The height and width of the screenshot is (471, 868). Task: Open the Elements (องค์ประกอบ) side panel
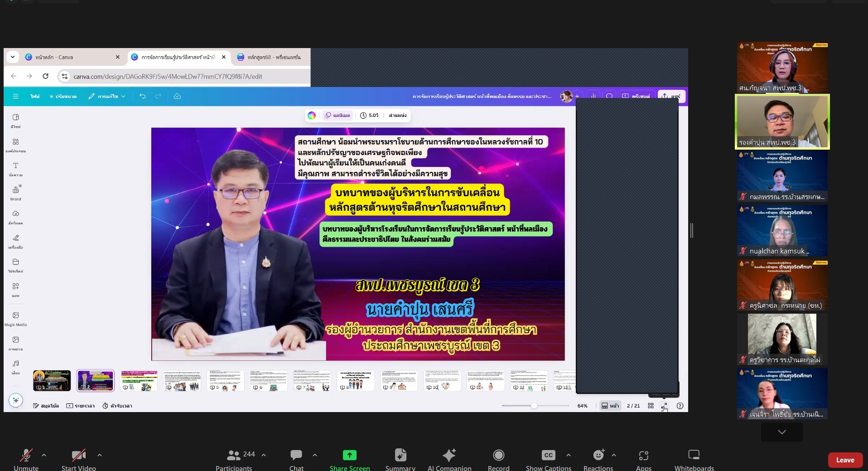15,145
